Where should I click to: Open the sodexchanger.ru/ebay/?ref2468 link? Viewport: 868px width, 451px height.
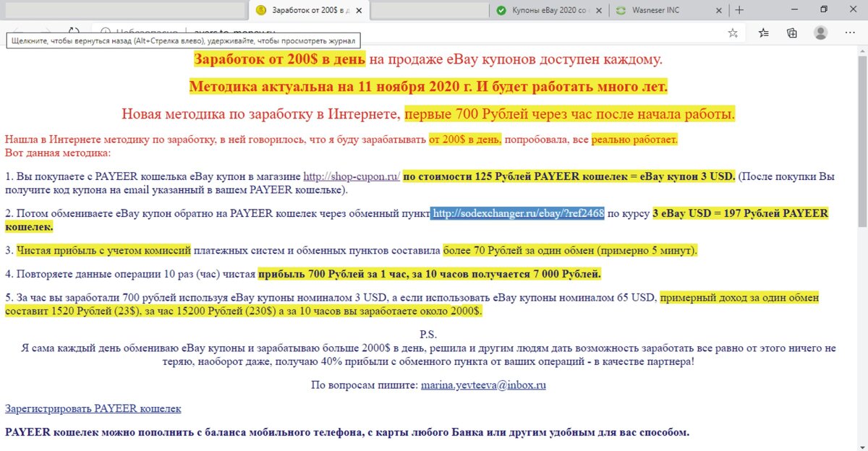(x=518, y=213)
